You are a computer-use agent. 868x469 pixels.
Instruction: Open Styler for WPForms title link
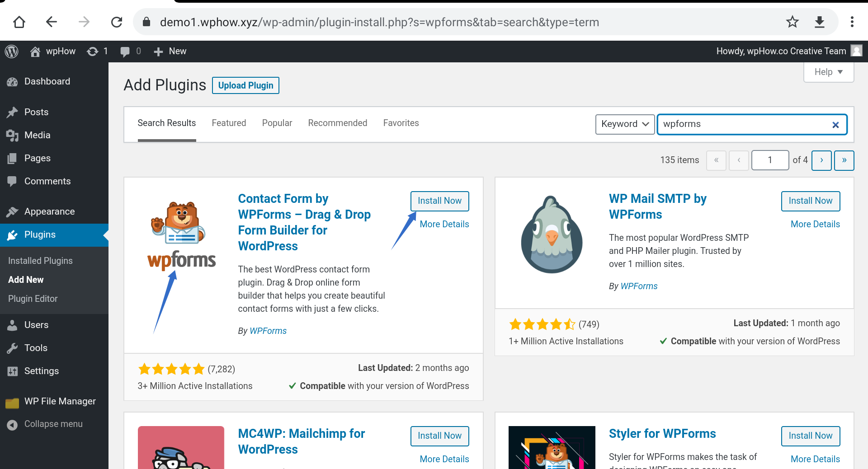pos(662,434)
